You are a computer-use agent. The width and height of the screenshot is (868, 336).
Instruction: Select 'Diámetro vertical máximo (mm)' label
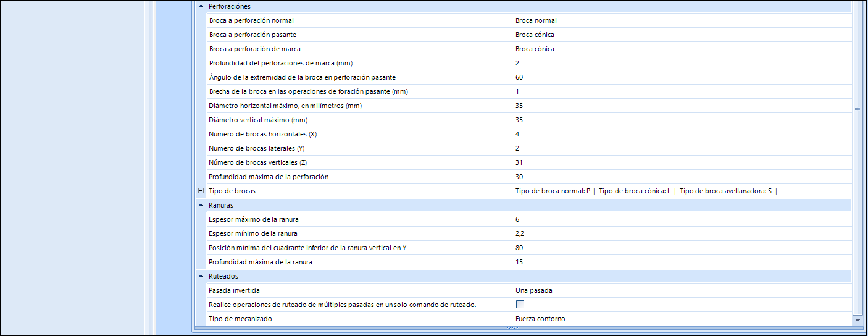[259, 120]
